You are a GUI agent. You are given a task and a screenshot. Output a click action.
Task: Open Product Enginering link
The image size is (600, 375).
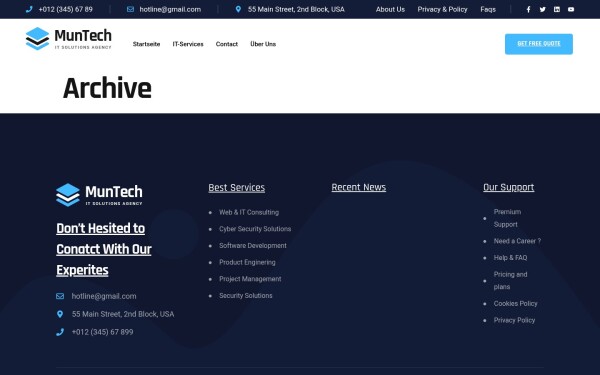(247, 262)
